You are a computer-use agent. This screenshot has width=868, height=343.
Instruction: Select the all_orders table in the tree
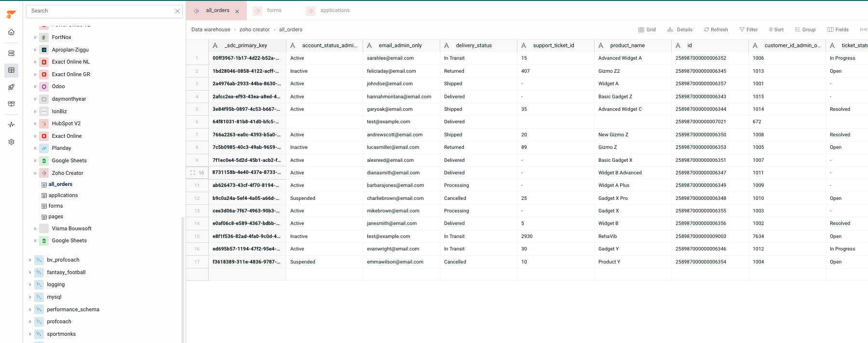click(x=60, y=184)
